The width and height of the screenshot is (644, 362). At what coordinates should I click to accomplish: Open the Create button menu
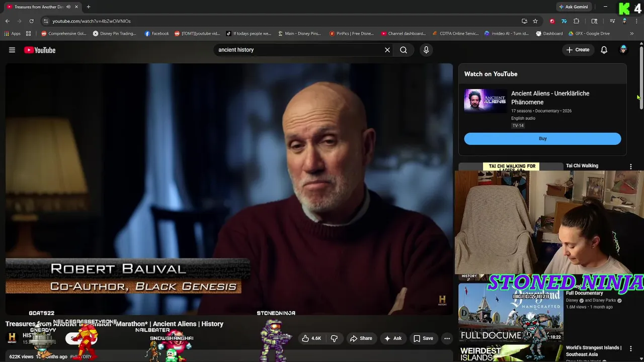tap(578, 50)
